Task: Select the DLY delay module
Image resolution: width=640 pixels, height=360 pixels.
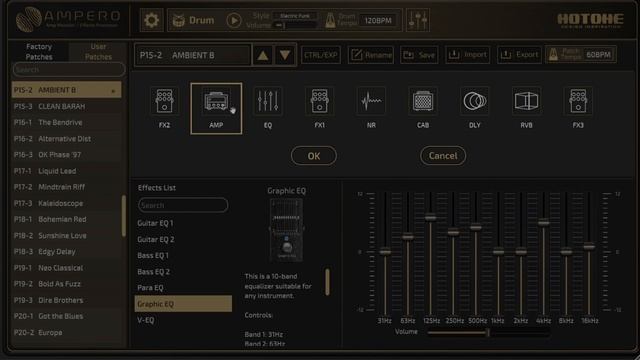Action: pyautogui.click(x=475, y=108)
